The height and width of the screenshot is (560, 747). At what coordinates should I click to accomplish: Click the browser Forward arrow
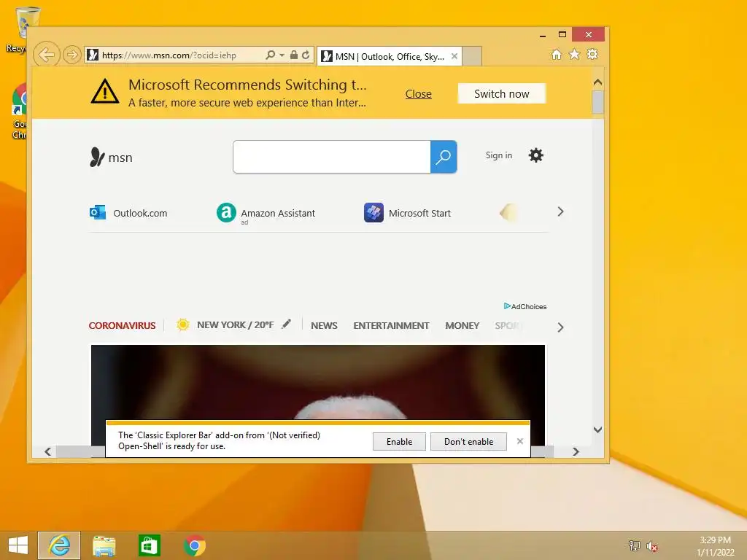72,55
